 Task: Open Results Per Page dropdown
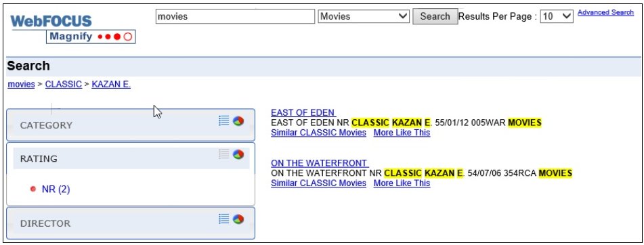click(557, 16)
